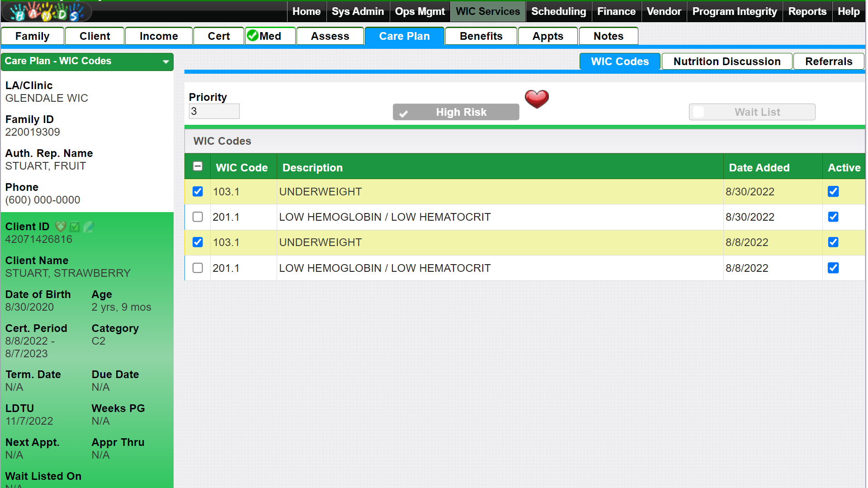
Task: Open the Program Integrity menu
Action: pos(734,11)
